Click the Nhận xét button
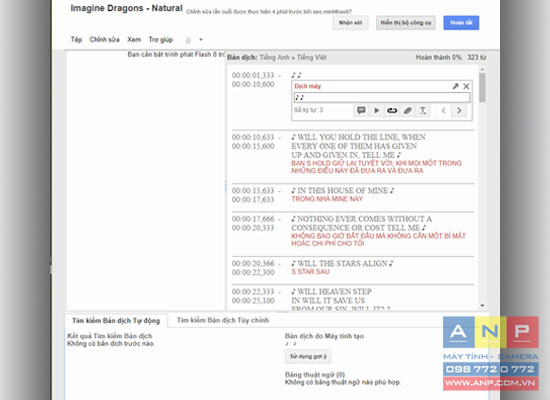This screenshot has width=550, height=400. 350,22
